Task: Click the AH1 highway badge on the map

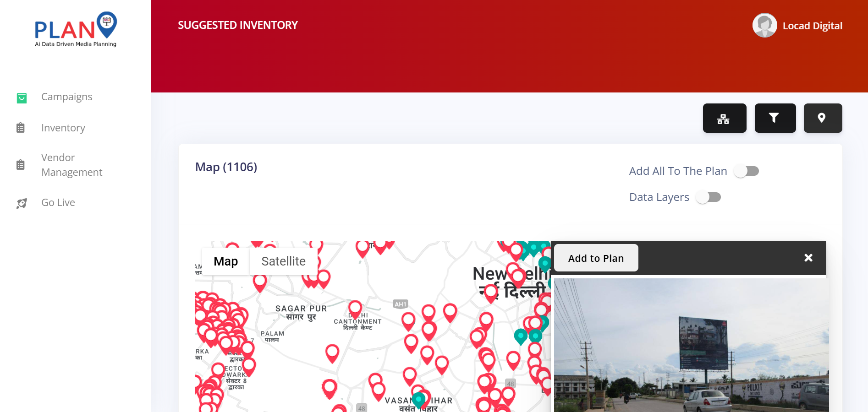Action: pyautogui.click(x=401, y=304)
